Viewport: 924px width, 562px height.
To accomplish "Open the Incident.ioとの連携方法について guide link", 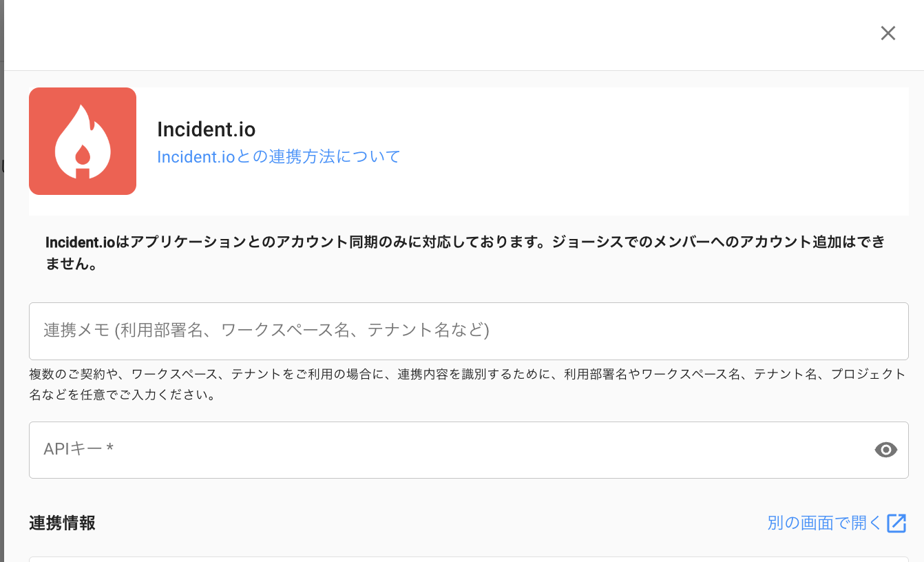I will (x=278, y=156).
